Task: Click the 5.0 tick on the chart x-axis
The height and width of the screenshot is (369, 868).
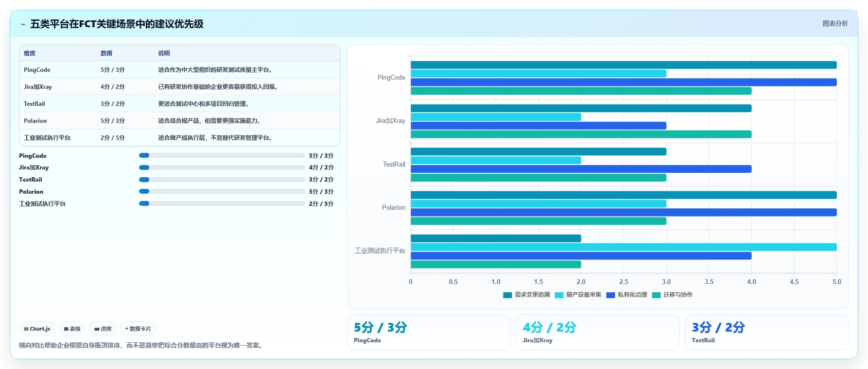Action: click(836, 282)
